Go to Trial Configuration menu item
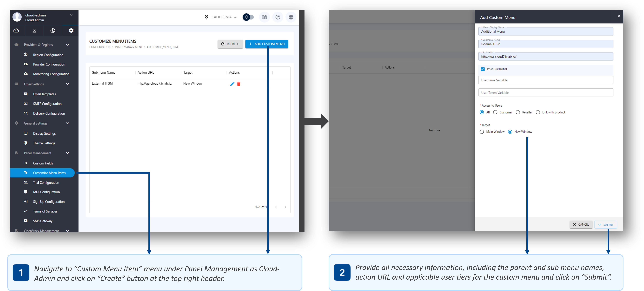The image size is (644, 291). (x=46, y=183)
